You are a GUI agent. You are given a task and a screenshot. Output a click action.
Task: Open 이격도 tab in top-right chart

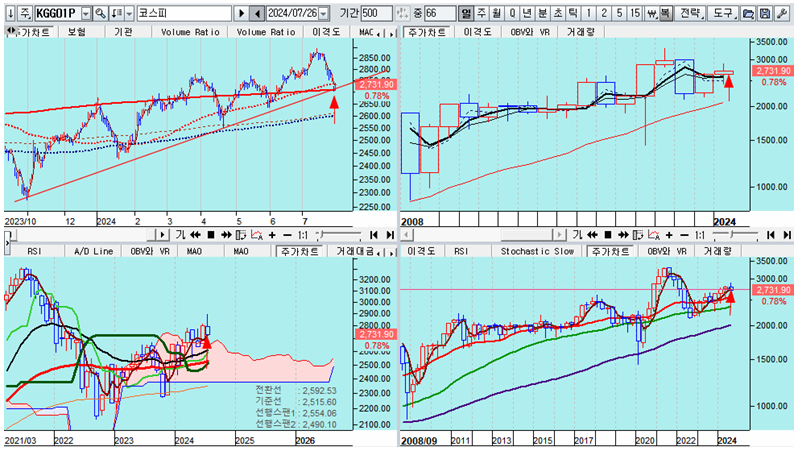click(477, 32)
